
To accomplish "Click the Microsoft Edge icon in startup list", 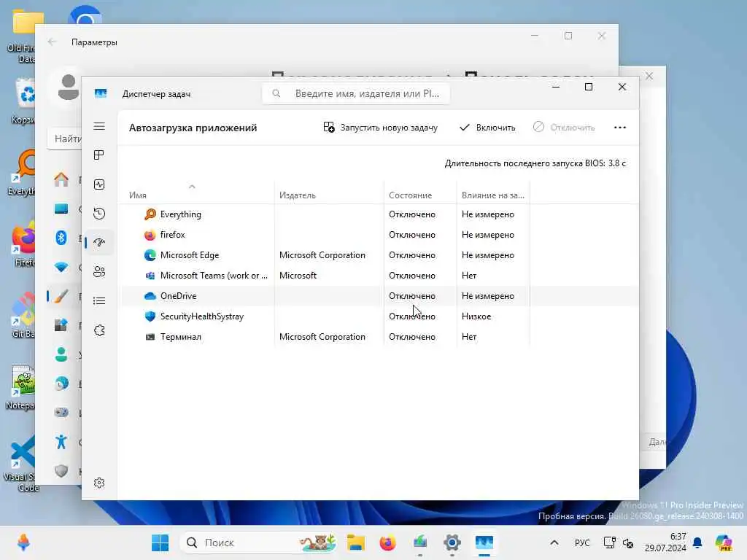I will (150, 255).
